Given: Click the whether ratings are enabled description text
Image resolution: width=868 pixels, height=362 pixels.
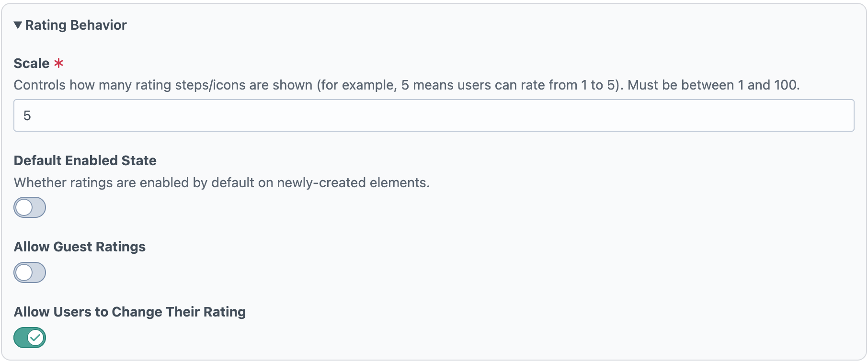Looking at the screenshot, I should click(222, 182).
